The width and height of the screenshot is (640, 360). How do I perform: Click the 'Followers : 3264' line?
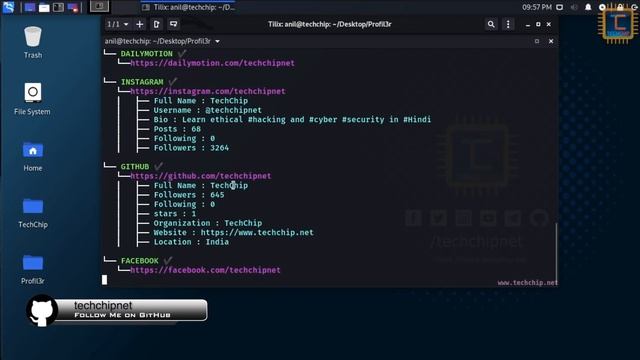coord(191,148)
